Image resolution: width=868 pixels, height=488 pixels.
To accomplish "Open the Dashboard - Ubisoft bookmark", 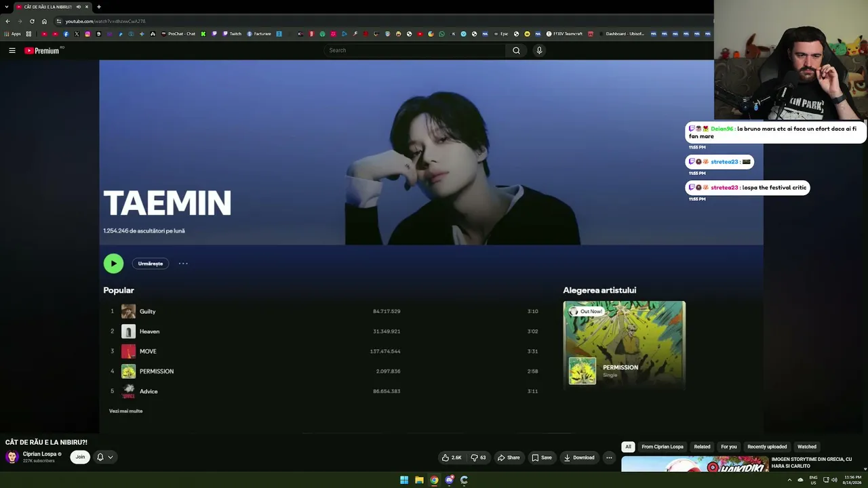I will [621, 34].
